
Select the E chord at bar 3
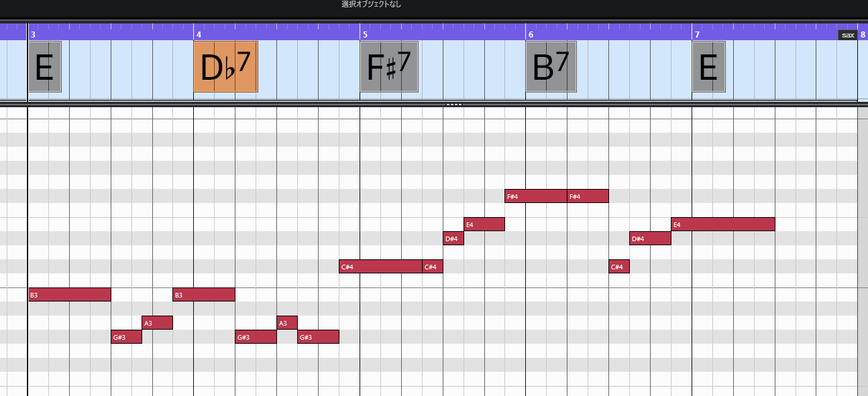click(x=44, y=66)
